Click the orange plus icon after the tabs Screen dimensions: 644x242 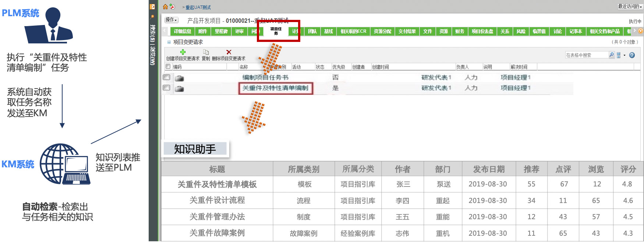pyautogui.click(x=640, y=31)
